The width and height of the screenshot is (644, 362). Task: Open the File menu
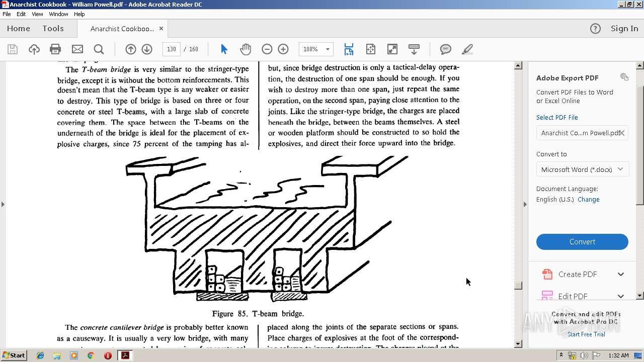pyautogui.click(x=7, y=14)
